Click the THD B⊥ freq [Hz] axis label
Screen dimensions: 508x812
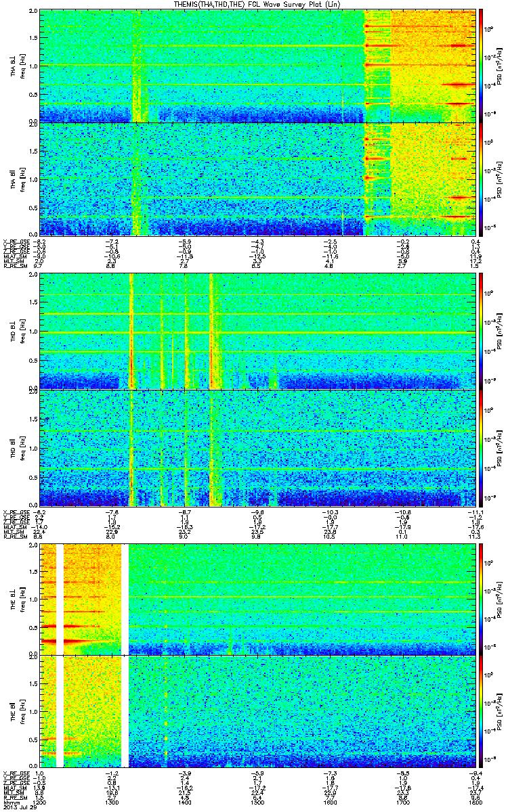pyautogui.click(x=22, y=331)
